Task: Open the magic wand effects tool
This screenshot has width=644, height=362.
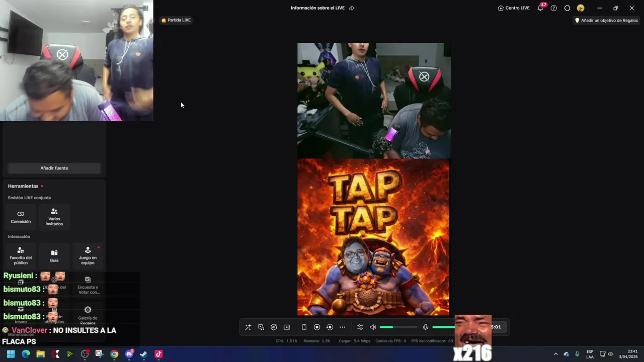Action: point(248,327)
